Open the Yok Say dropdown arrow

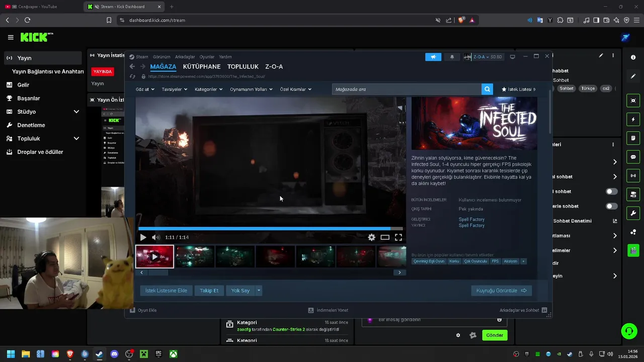click(259, 291)
